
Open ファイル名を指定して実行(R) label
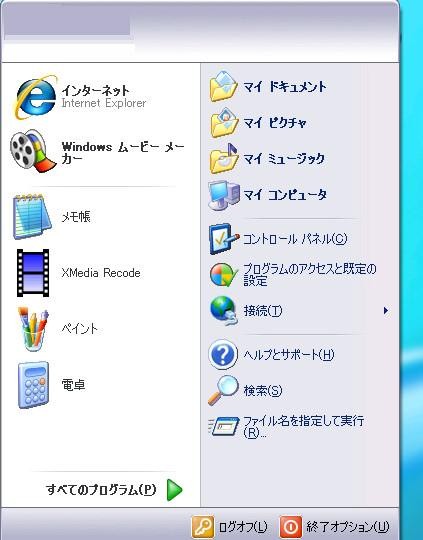coord(303,426)
